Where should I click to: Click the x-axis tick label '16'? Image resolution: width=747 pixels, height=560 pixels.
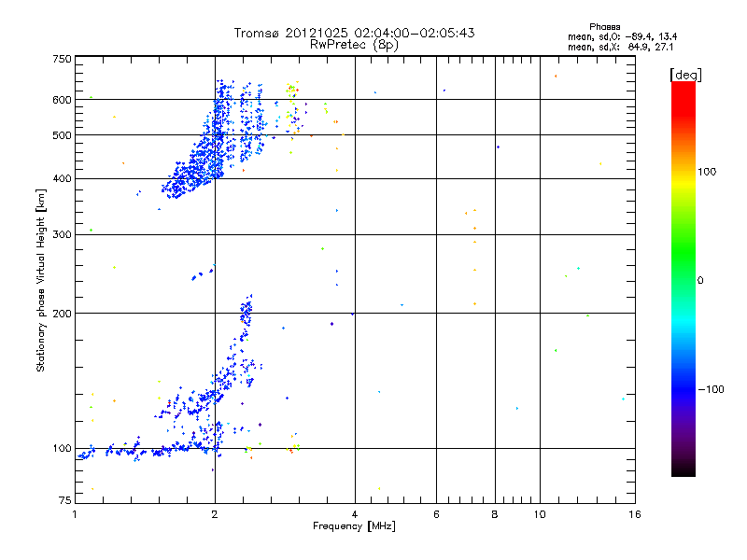pyautogui.click(x=635, y=514)
